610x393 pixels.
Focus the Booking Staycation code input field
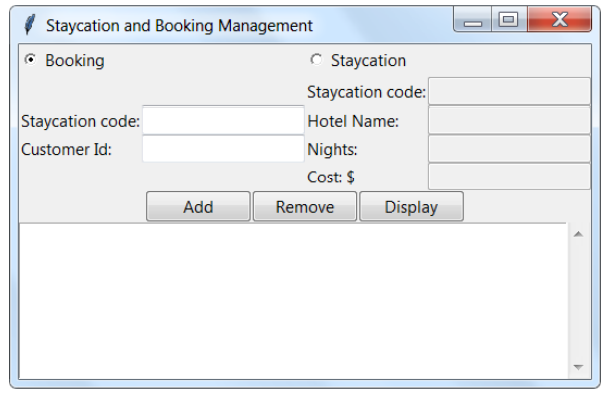[223, 121]
